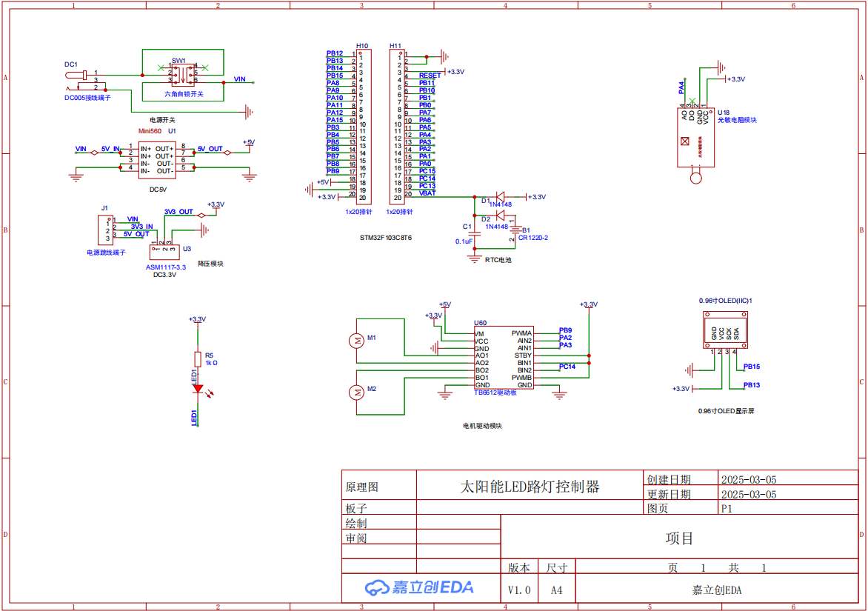The height and width of the screenshot is (611, 868).
Task: Select the VBAT net label
Action: pyautogui.click(x=427, y=193)
